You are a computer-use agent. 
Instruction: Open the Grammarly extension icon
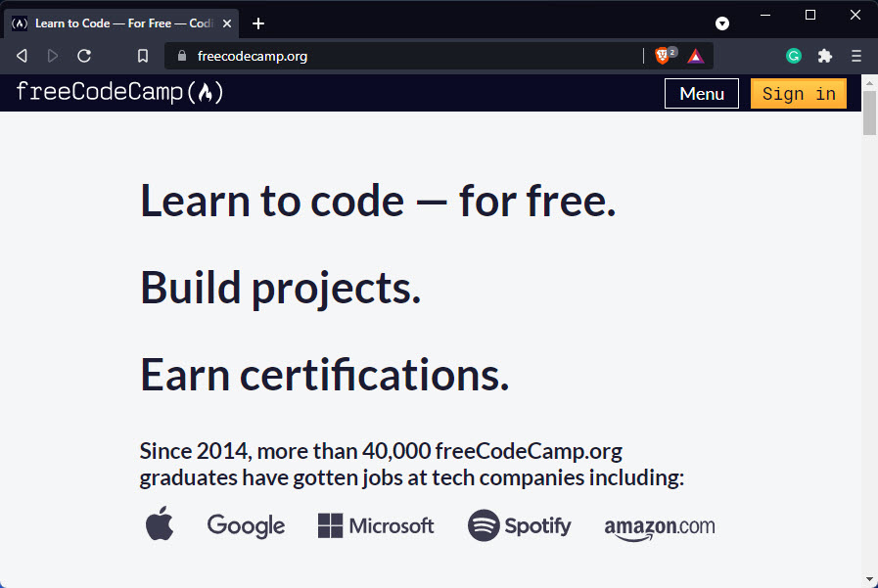(x=794, y=56)
